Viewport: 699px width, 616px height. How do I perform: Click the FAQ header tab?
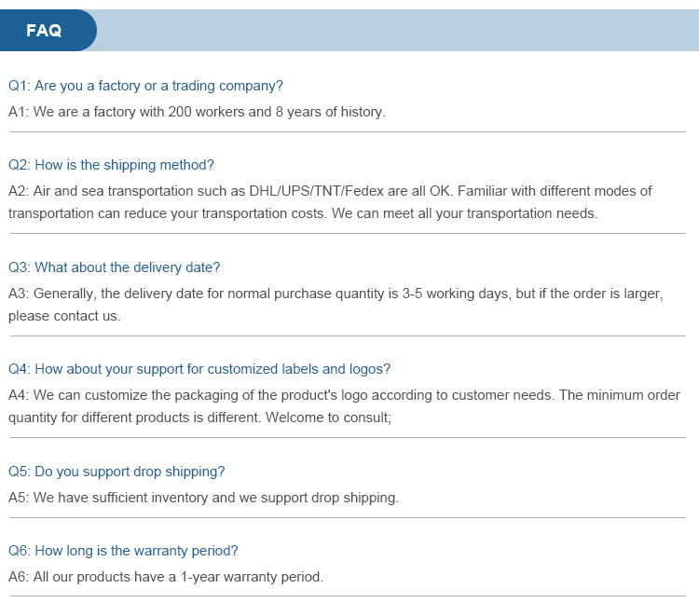pos(48,31)
